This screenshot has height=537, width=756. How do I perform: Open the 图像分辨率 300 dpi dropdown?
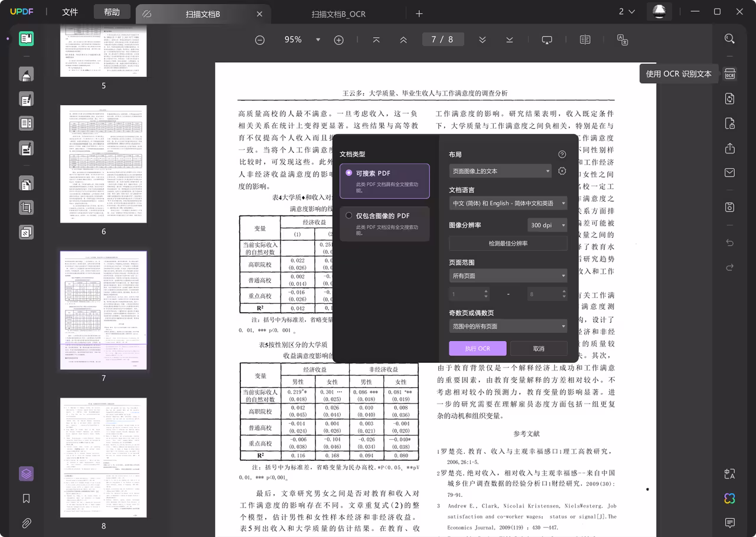546,225
